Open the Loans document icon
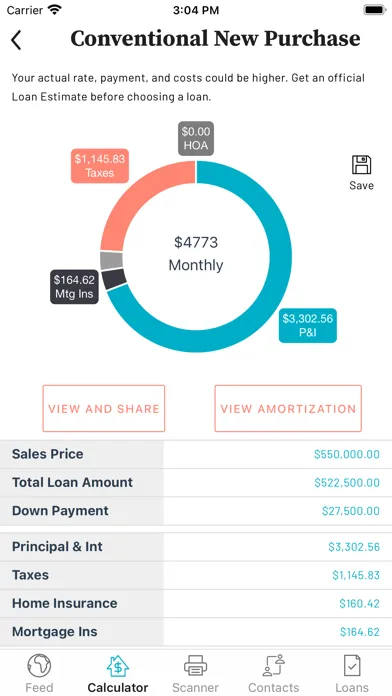 pyautogui.click(x=352, y=666)
